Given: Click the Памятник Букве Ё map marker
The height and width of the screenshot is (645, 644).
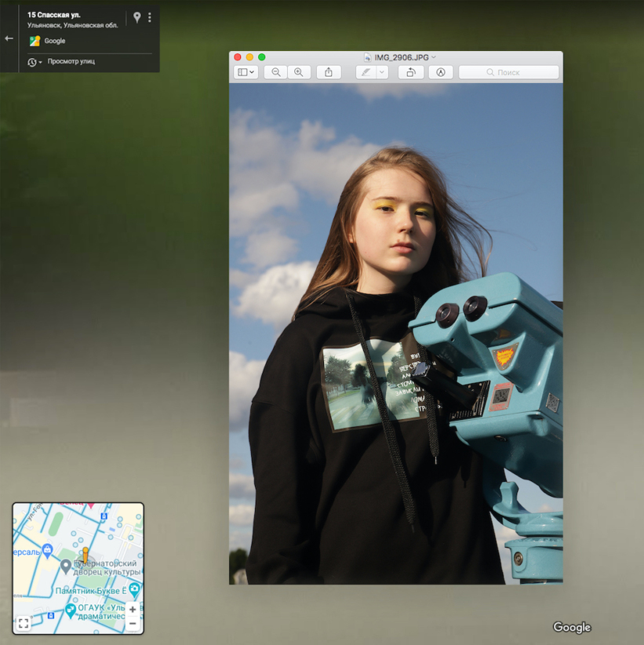Looking at the screenshot, I should point(134,589).
